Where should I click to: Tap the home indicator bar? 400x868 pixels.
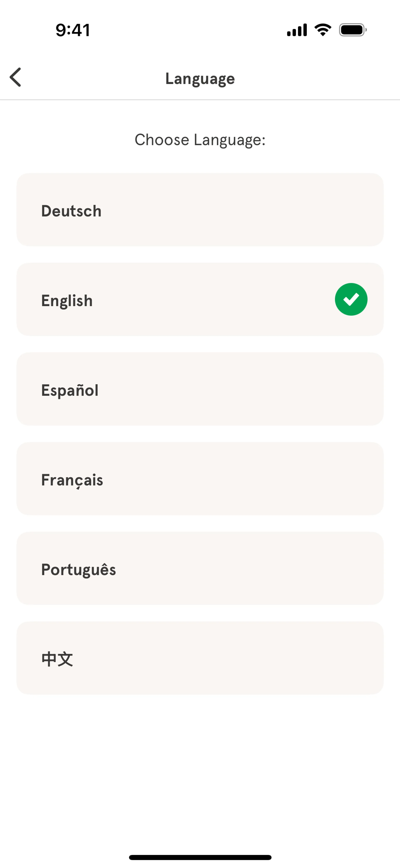coord(200,857)
